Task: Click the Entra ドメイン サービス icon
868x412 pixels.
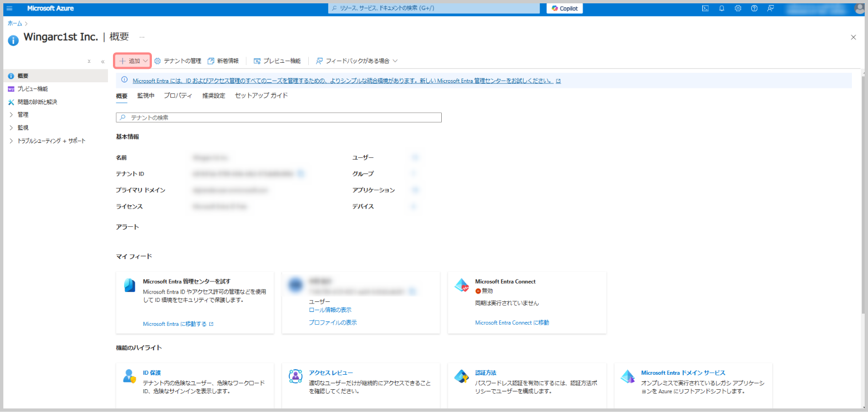Action: point(628,376)
